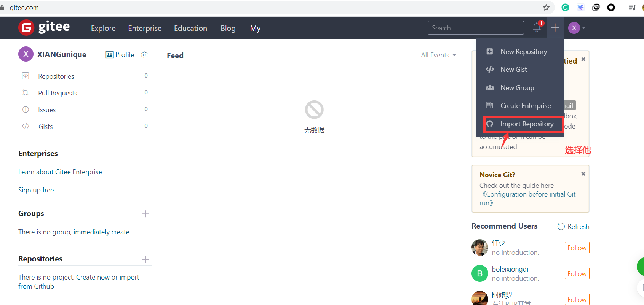
Task: Follow user 轩少
Action: pos(577,248)
